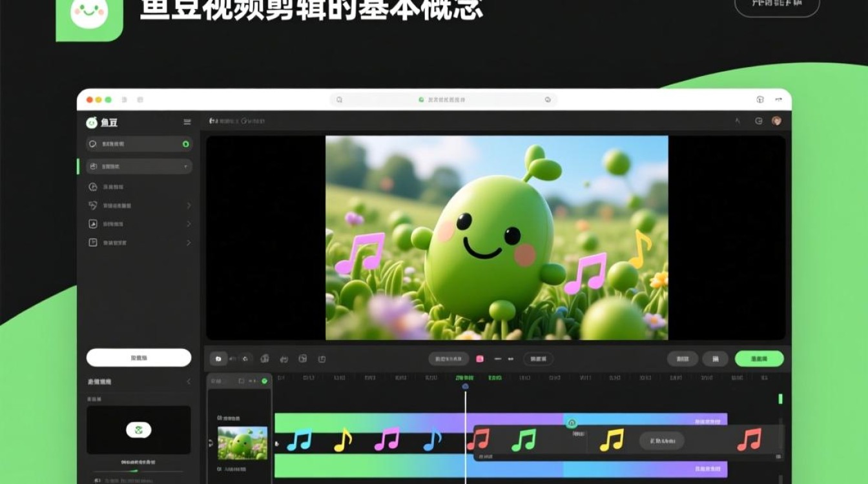This screenshot has width=868, height=484.
Task: Open the sidebar dropdown marked by the green bar
Action: point(139,166)
